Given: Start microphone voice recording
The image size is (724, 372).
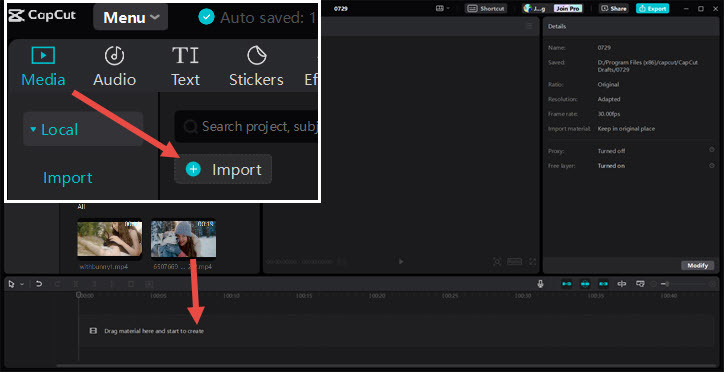Looking at the screenshot, I should click(x=540, y=284).
